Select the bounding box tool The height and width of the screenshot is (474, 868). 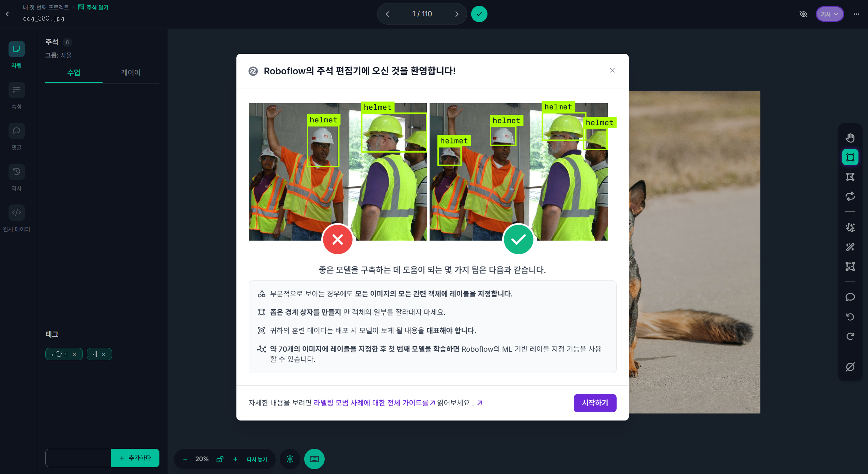pos(850,157)
